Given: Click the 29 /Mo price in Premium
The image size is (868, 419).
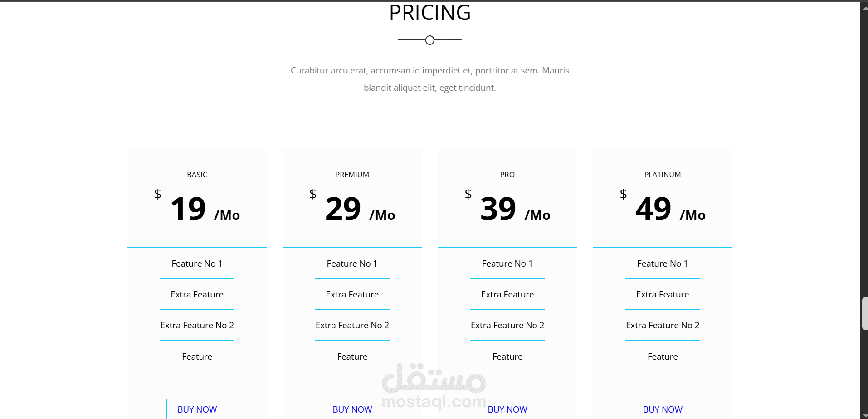Looking at the screenshot, I should (360, 209).
